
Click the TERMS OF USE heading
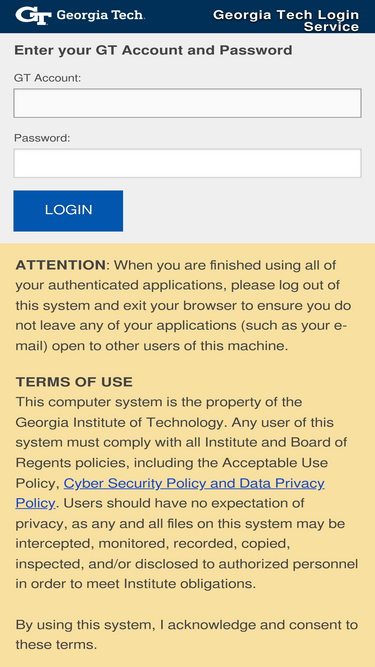(74, 382)
